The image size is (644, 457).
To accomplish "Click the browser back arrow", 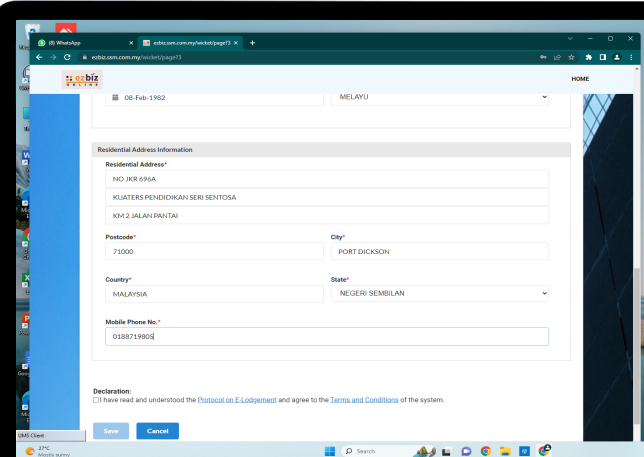I will [x=40, y=57].
